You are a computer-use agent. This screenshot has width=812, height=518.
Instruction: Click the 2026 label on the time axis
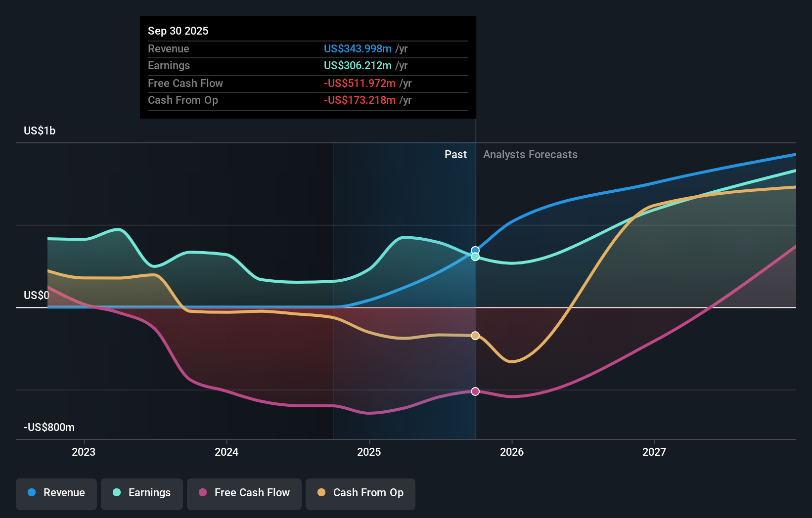pos(512,451)
